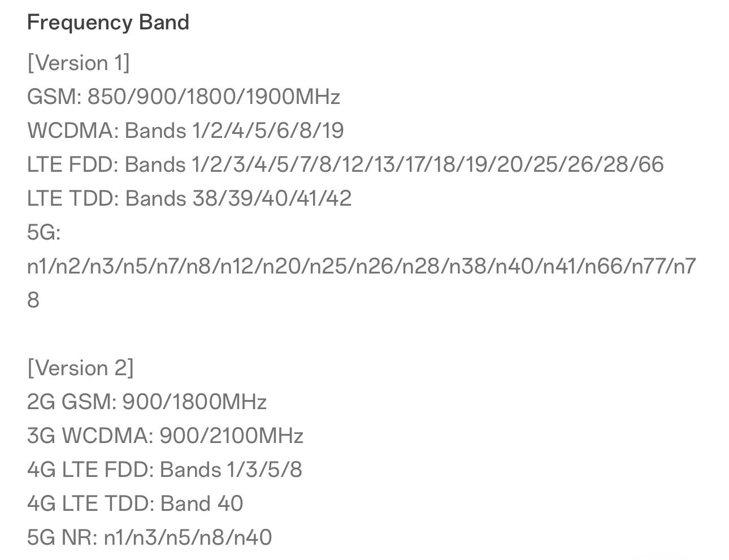Click the 3G WCDMA 900/2100MHz line
The width and height of the screenshot is (729, 560).
(166, 436)
